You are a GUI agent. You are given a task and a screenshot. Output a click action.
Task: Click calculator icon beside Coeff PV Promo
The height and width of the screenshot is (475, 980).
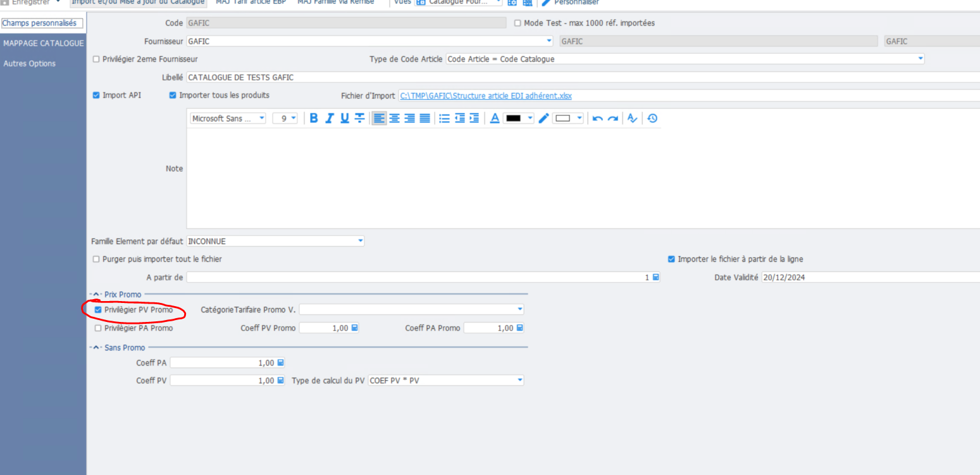354,328
